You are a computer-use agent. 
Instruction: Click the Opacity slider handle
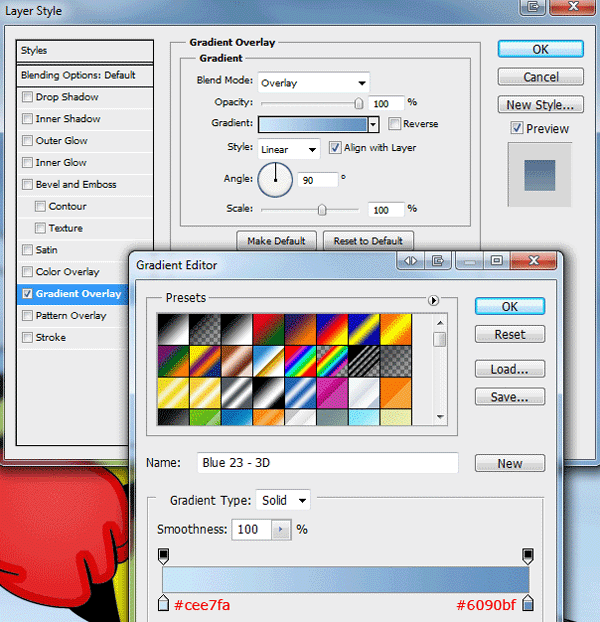[358, 103]
